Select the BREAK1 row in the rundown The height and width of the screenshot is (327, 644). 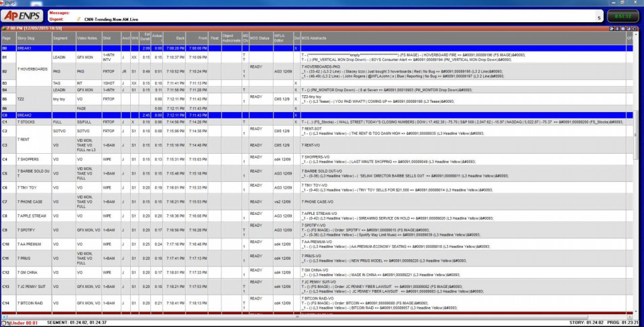tap(27, 48)
